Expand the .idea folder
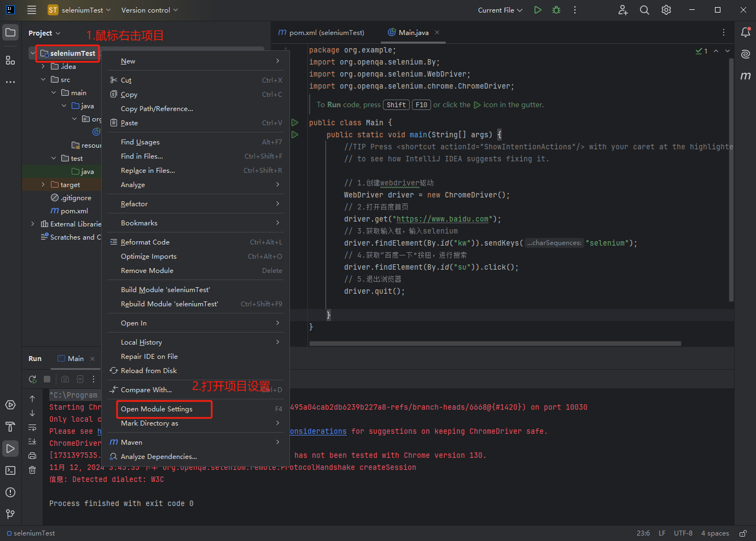This screenshot has height=541, width=756. (43, 67)
